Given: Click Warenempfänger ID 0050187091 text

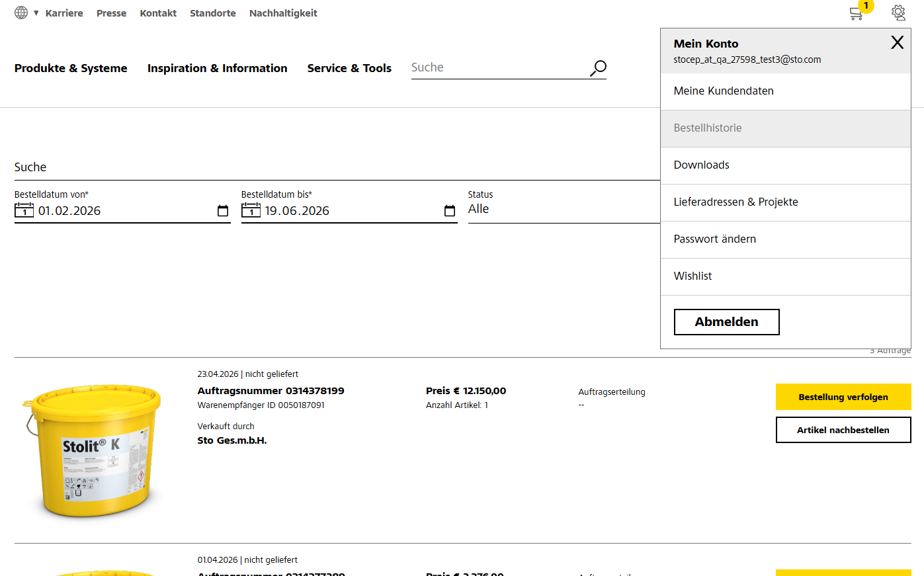Looking at the screenshot, I should (261, 405).
